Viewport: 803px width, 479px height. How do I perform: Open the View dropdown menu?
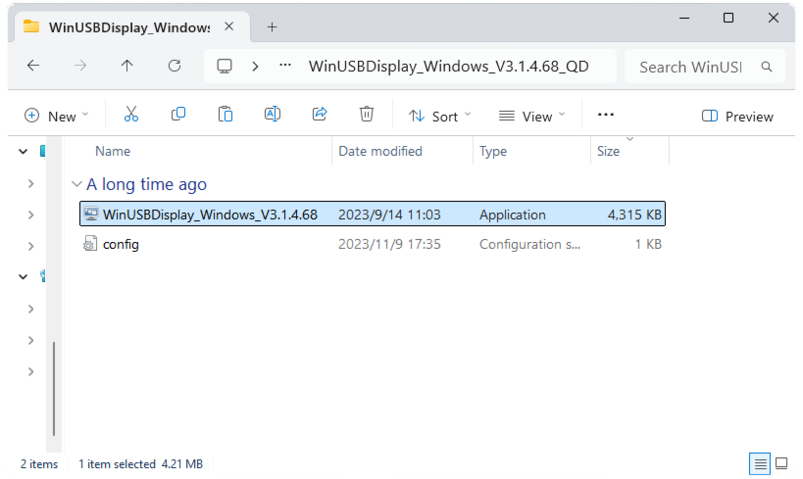pyautogui.click(x=532, y=116)
